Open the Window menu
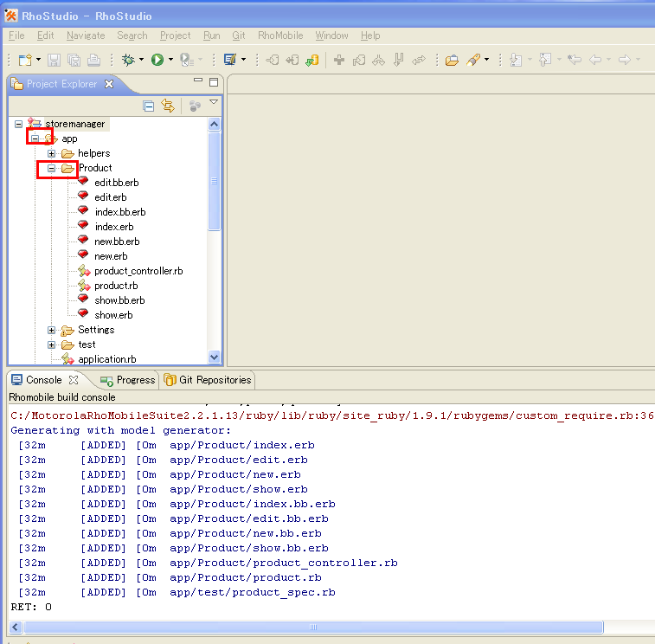Screen dimensions: 655x644 (331, 35)
